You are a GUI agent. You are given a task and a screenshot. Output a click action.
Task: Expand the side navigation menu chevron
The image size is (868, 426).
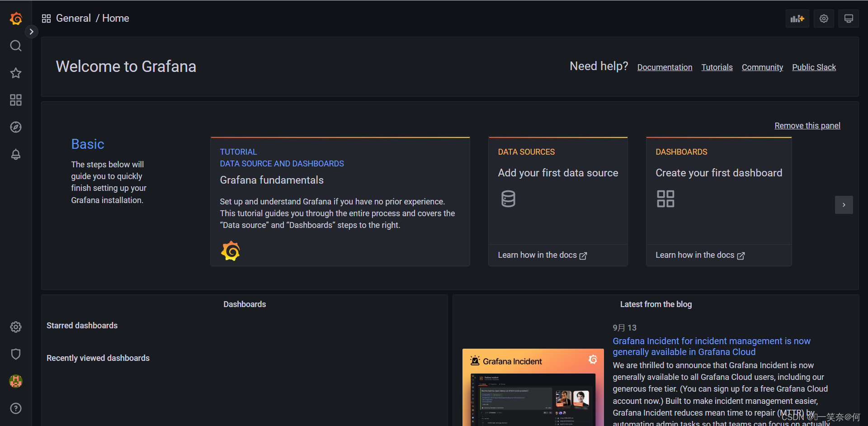click(31, 32)
